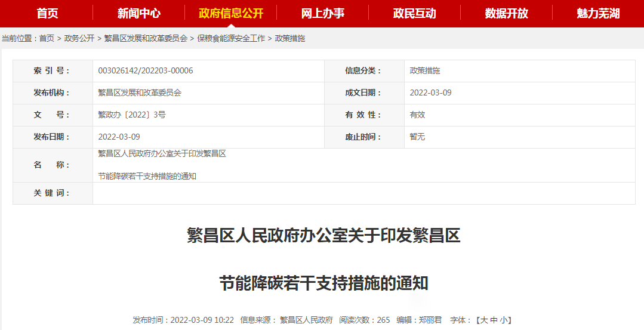The image size is (644, 330).
Task: Set font size to 大
Action: click(484, 320)
